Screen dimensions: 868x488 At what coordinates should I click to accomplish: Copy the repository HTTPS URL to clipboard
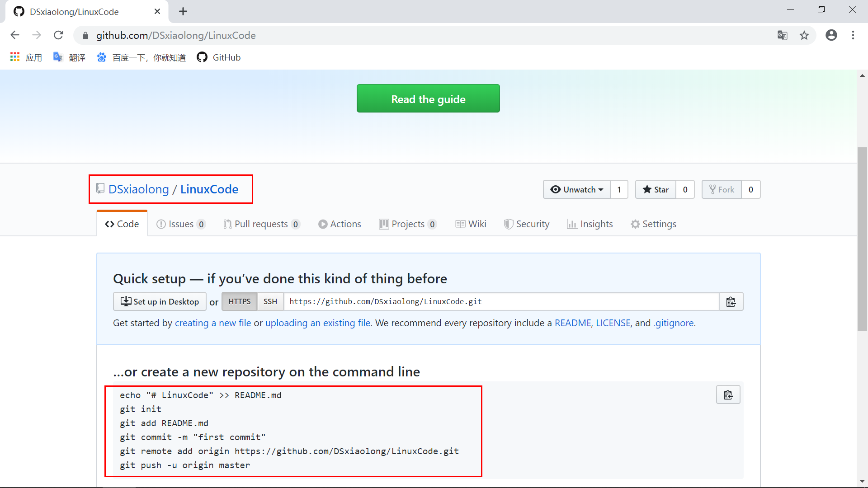pos(731,302)
